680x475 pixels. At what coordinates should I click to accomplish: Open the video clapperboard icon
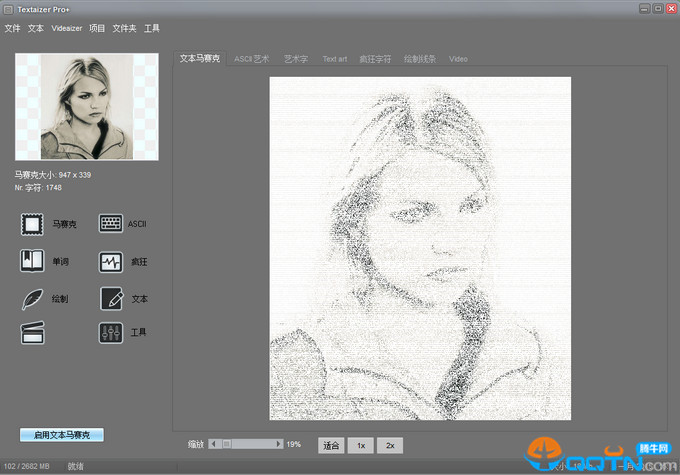[33, 333]
